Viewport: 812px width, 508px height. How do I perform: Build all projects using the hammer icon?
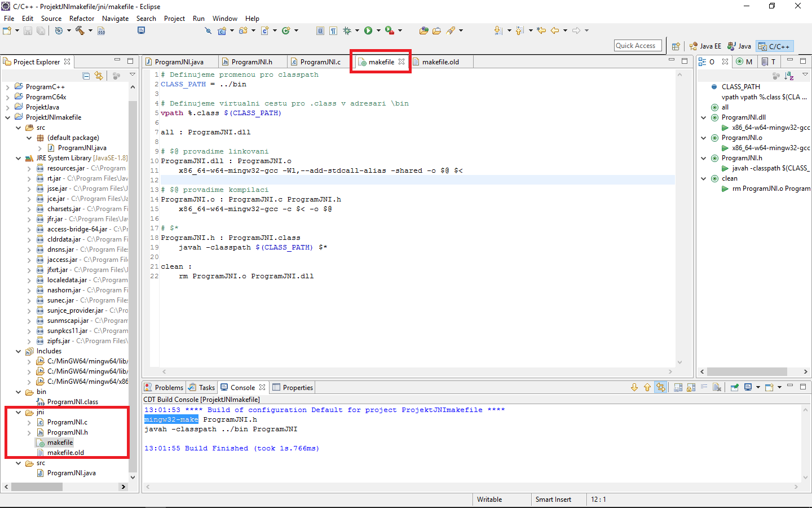[x=79, y=30]
